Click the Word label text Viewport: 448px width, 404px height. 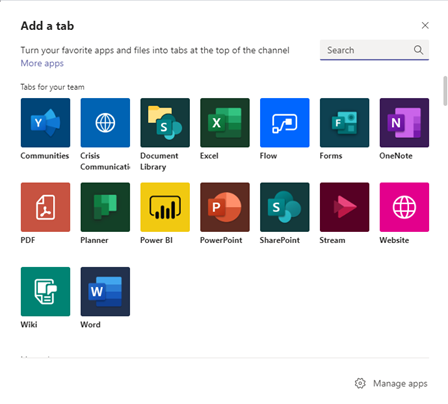(90, 324)
